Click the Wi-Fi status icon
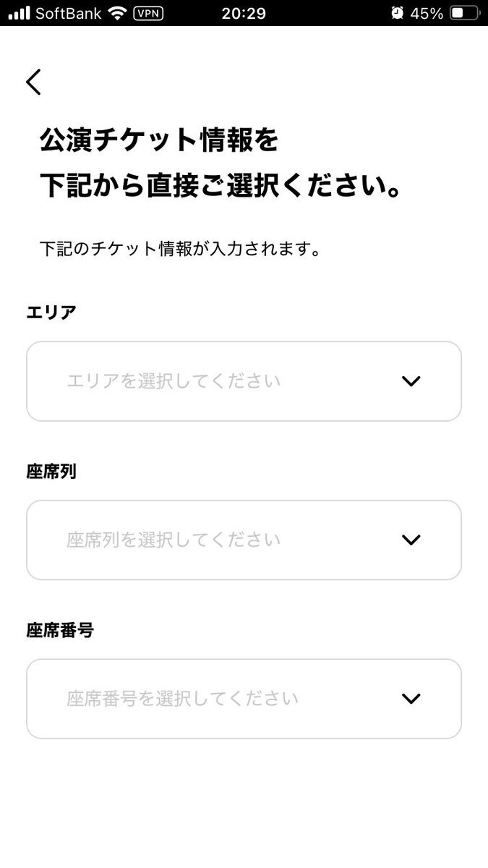The height and width of the screenshot is (868, 488). pyautogui.click(x=116, y=13)
